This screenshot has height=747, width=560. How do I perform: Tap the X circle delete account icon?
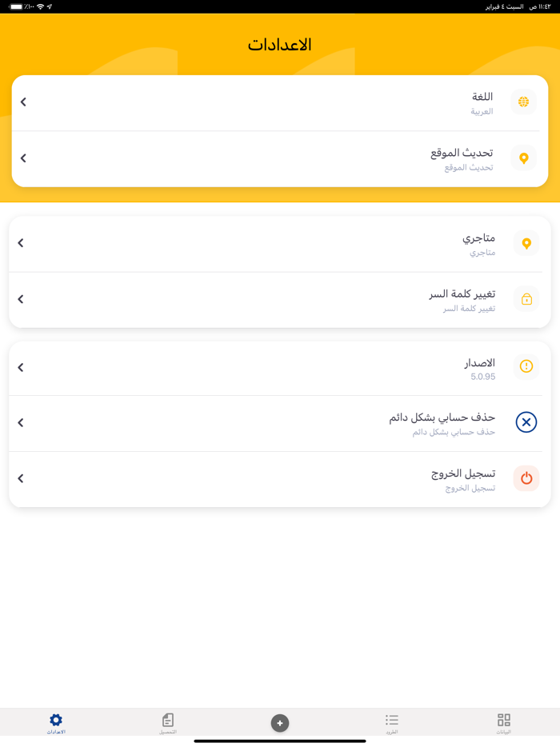(526, 422)
